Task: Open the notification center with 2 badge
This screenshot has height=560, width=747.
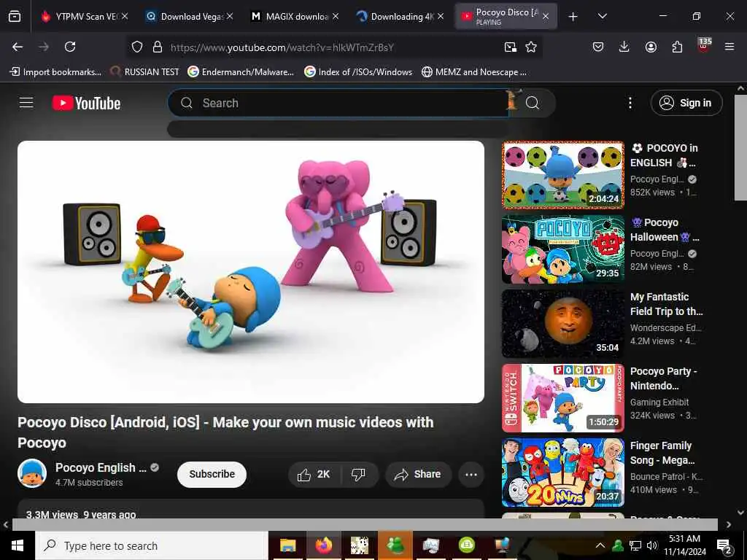Action: click(x=724, y=546)
